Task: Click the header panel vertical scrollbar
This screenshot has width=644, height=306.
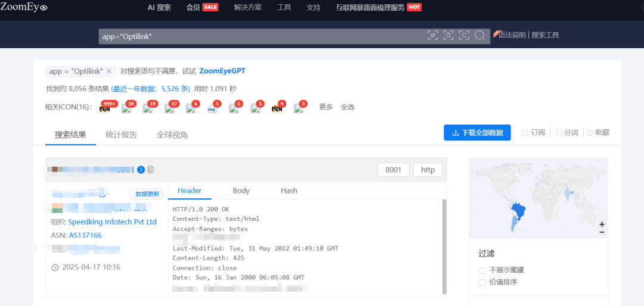Action: (x=444, y=246)
